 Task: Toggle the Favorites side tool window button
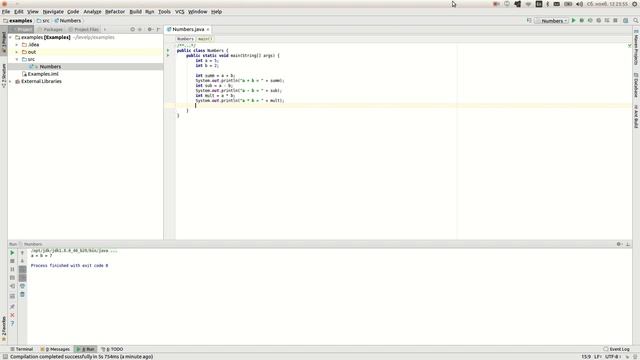pyautogui.click(x=4, y=329)
